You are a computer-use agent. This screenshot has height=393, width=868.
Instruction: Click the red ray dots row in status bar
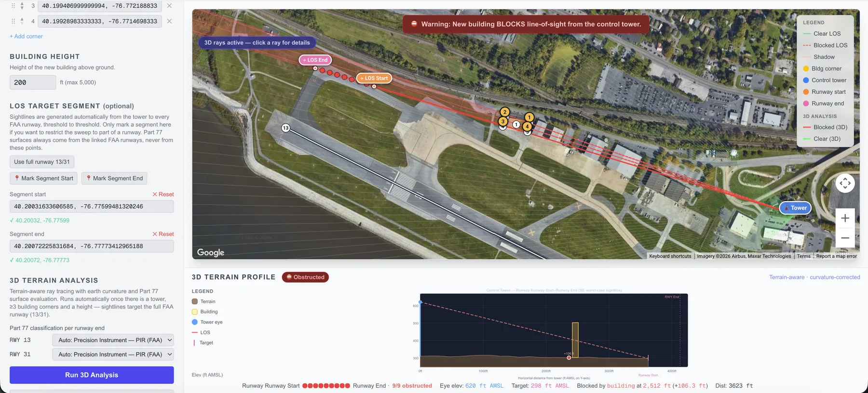point(326,386)
